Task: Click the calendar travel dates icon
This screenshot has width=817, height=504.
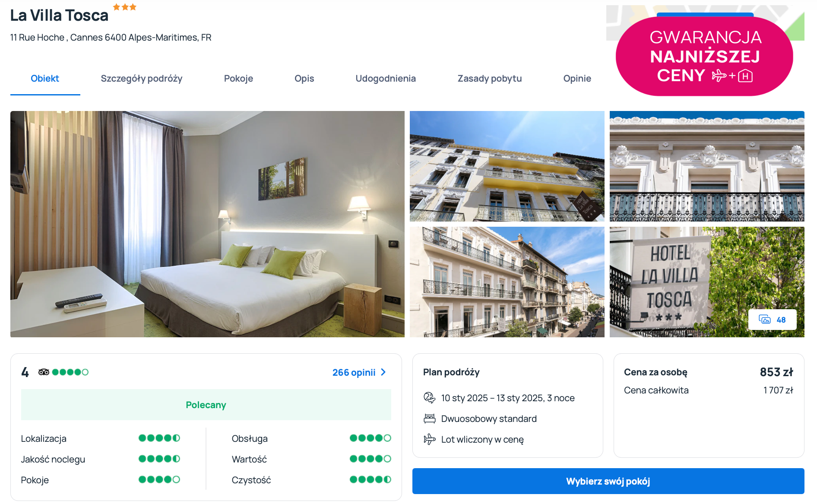Action: point(429,398)
